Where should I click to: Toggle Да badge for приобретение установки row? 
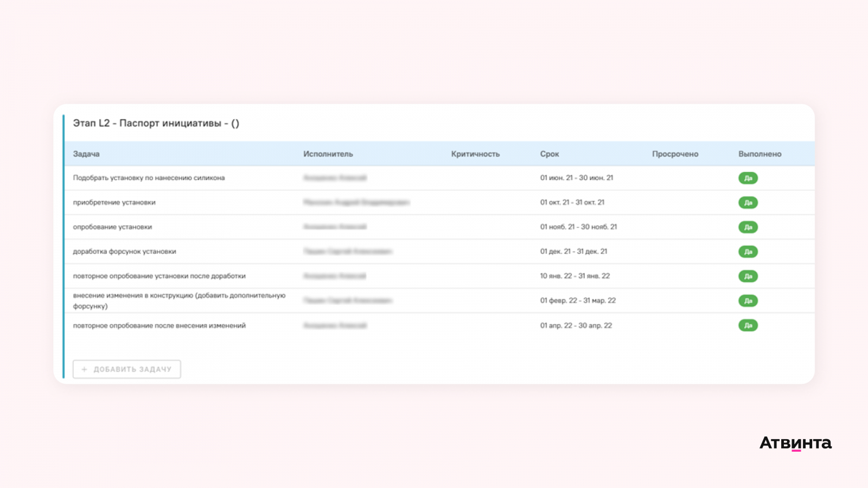pyautogui.click(x=748, y=203)
